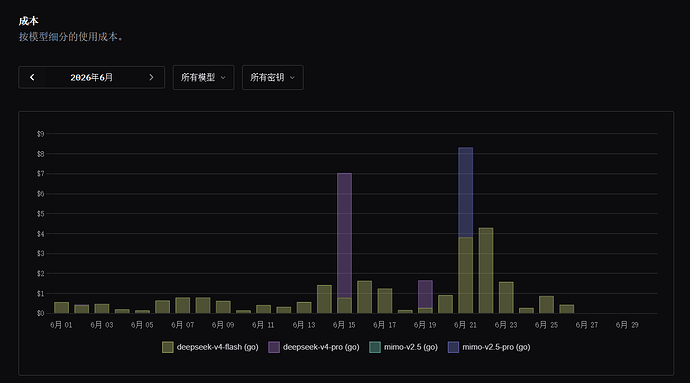Screen dimensions: 690x383
Task: Click the 6月 21 x-axis label
Action: pyautogui.click(x=466, y=325)
